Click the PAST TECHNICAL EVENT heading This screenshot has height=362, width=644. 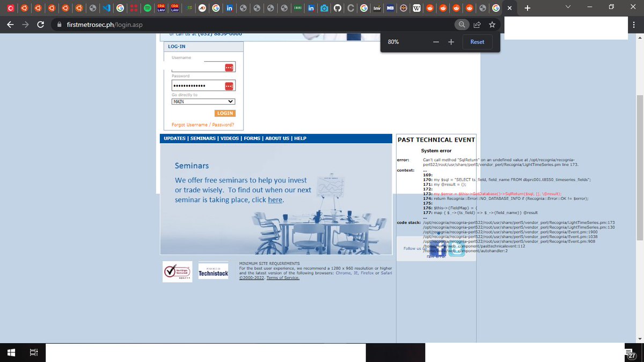(436, 140)
